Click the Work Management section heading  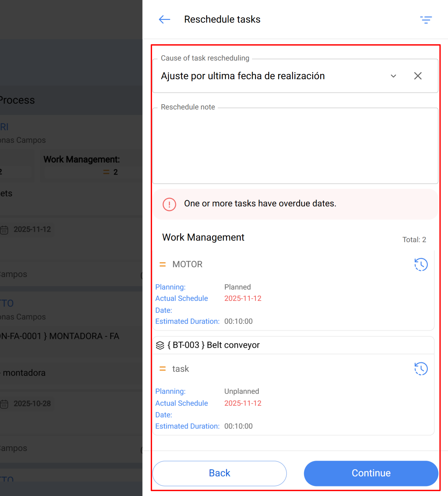point(203,238)
